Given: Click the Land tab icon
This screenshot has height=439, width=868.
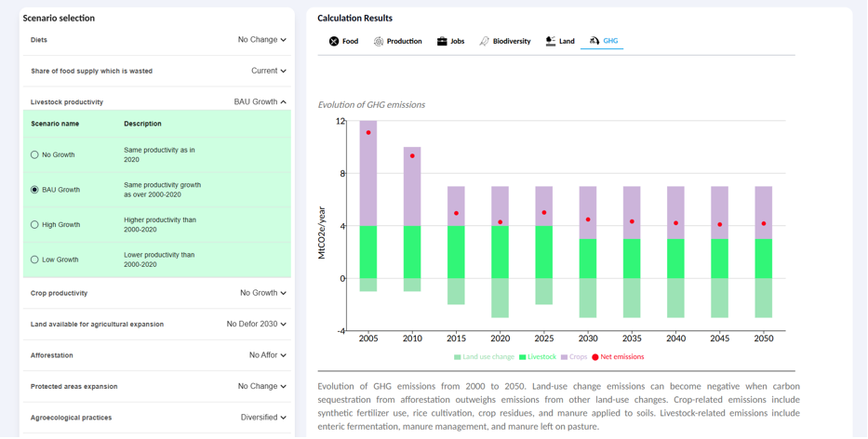Looking at the screenshot, I should click(551, 41).
